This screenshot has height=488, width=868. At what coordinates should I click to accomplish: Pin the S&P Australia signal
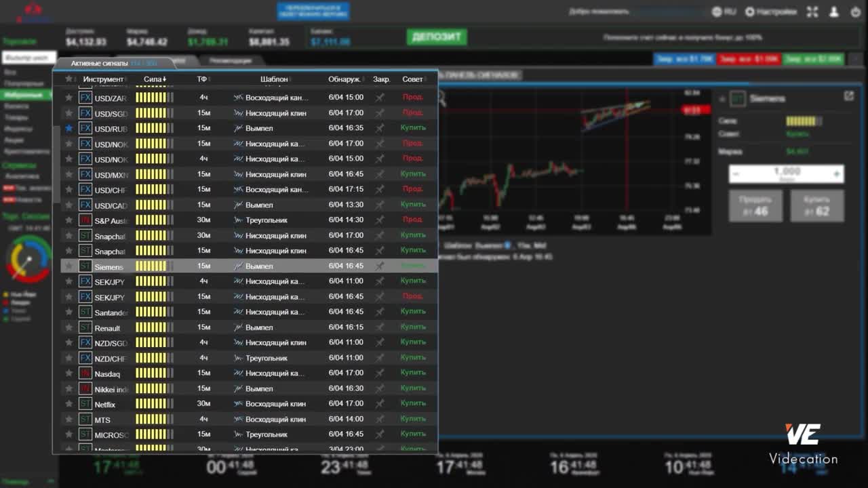coord(380,220)
